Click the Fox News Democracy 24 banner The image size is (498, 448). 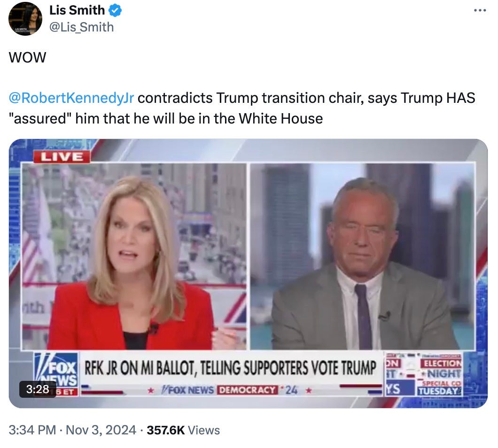tap(230, 390)
